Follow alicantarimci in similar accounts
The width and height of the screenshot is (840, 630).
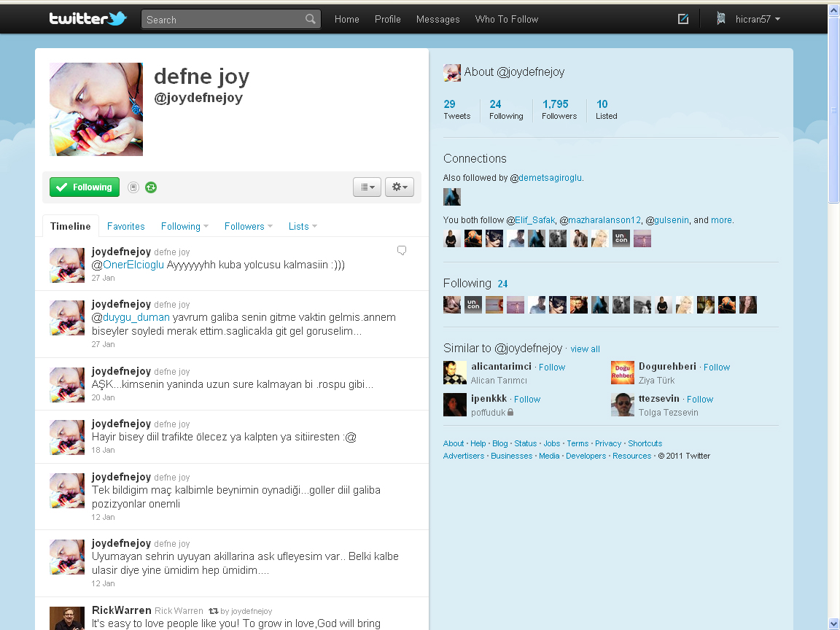point(552,367)
